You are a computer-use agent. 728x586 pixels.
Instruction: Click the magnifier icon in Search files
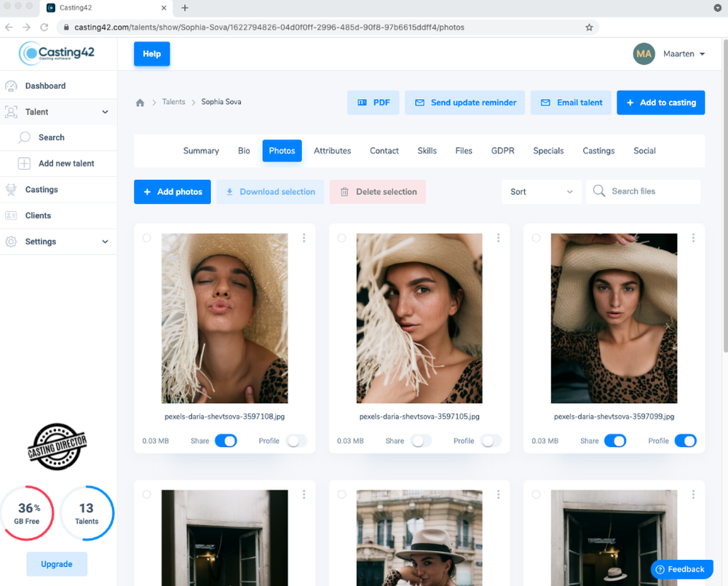599,191
